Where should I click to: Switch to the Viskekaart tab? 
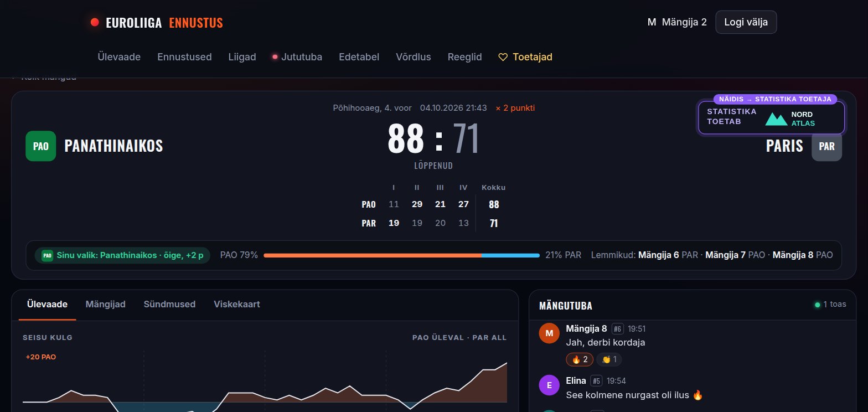pos(237,304)
